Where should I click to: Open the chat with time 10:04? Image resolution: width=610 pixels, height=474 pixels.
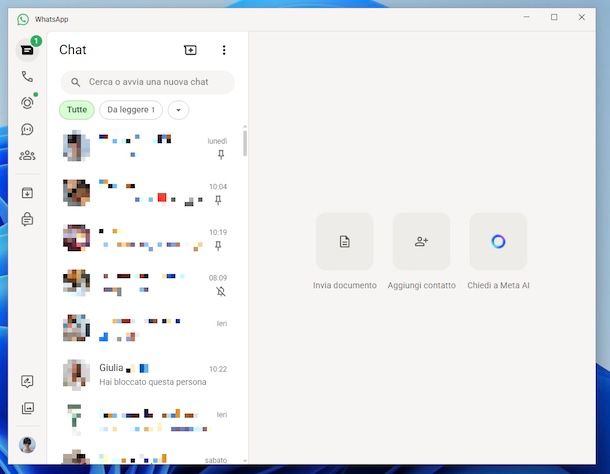point(146,193)
